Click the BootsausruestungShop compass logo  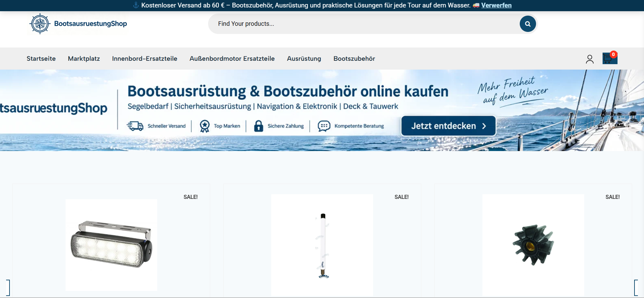tap(40, 24)
